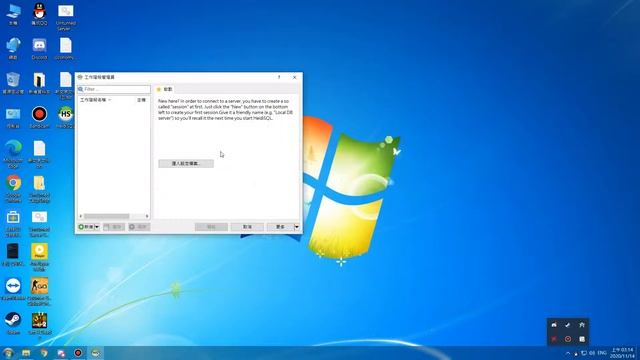Open the zipped folder desktop icon

pos(39,189)
